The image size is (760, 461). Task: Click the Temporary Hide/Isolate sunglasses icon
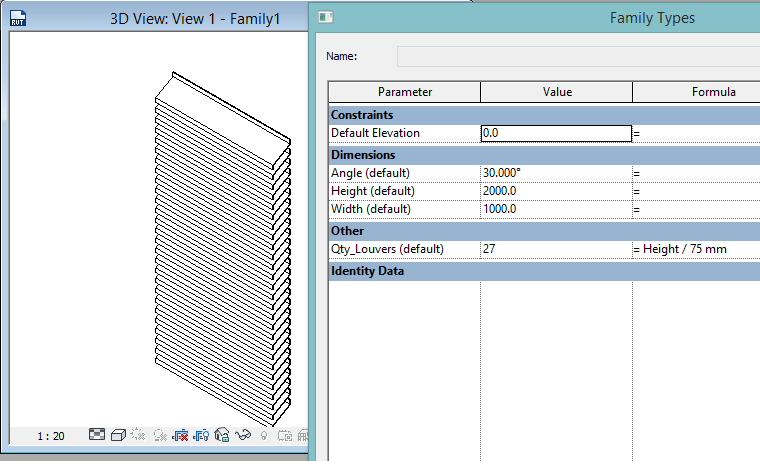[x=243, y=434]
